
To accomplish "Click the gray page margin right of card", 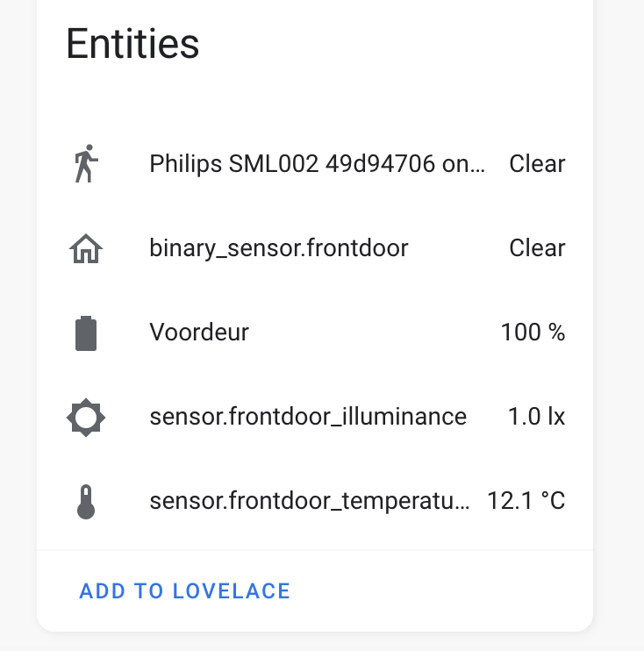I will [619, 325].
